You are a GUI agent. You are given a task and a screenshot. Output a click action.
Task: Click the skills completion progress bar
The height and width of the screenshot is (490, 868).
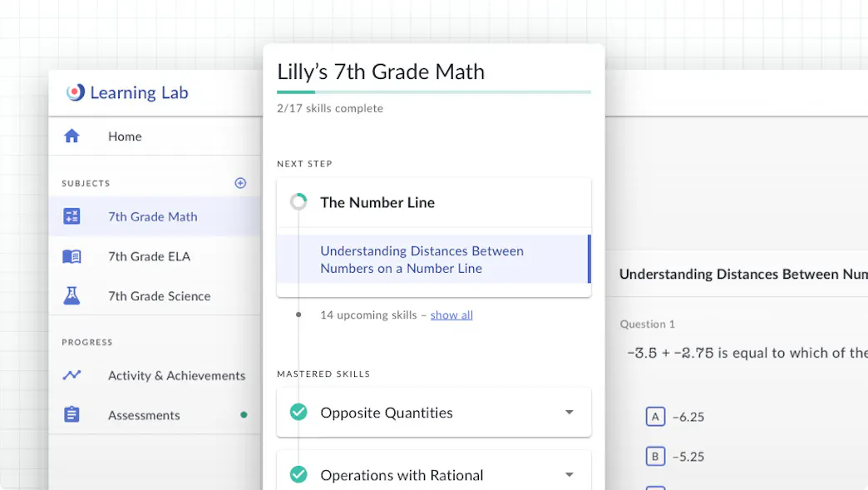(434, 92)
